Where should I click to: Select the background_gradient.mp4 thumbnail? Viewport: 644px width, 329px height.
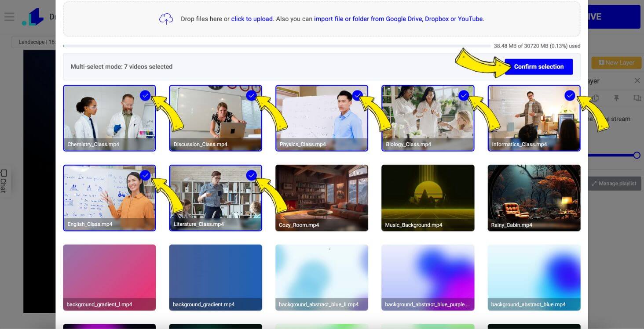216,278
